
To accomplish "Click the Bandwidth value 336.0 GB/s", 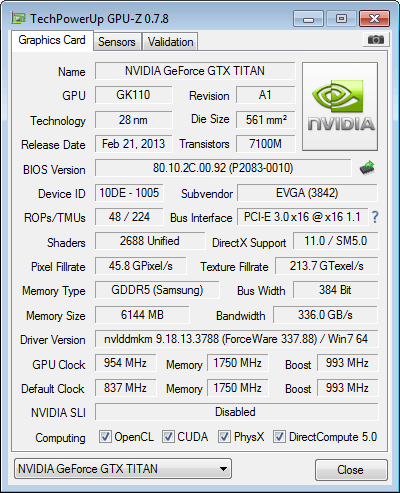I will pos(326,315).
